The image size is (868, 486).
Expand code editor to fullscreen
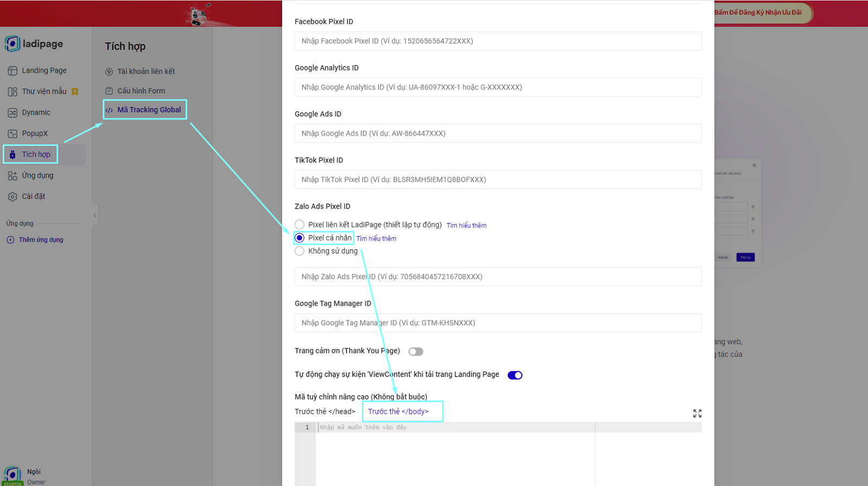click(697, 414)
